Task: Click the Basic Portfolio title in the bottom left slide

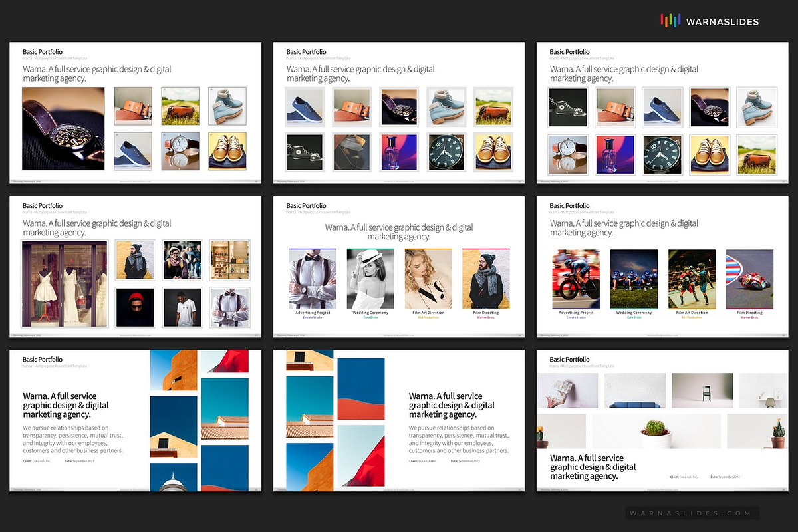Action: tap(43, 360)
